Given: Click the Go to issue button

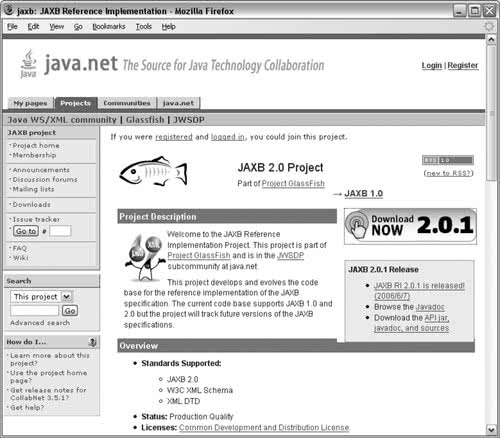Looking at the screenshot, I should (26, 231).
